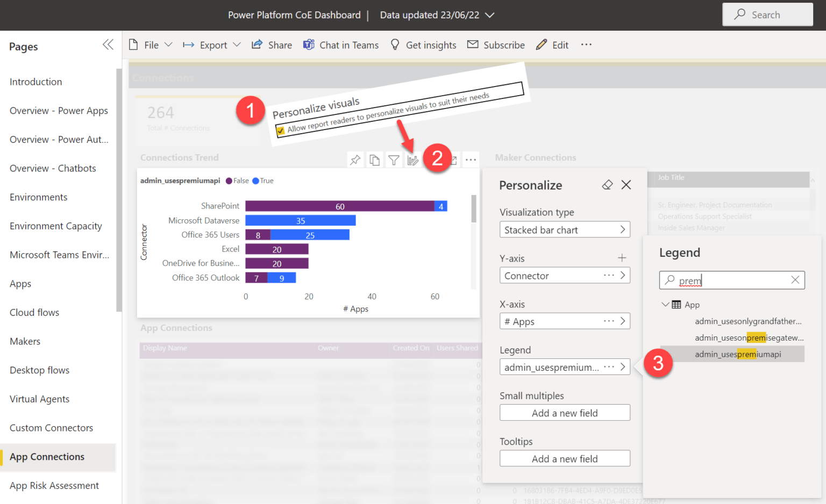Viewport: 826px width, 504px height.
Task: Copy the Connections Trend visual
Action: pyautogui.click(x=374, y=159)
